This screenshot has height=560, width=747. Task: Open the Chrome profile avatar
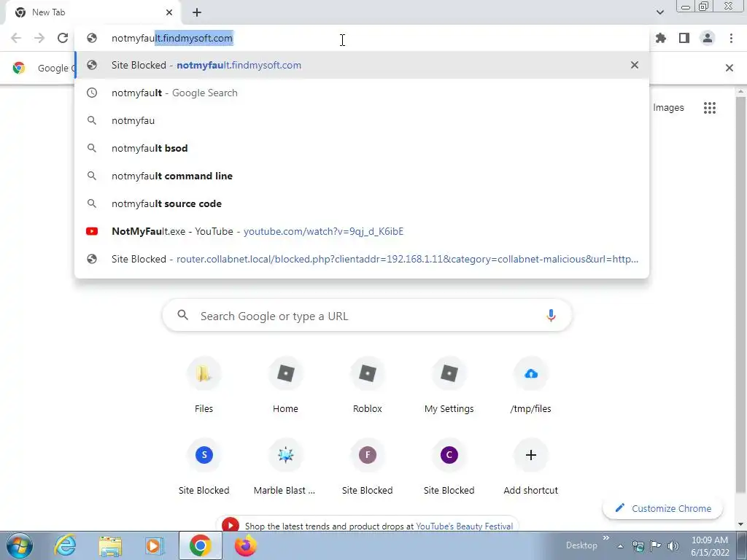point(708,38)
